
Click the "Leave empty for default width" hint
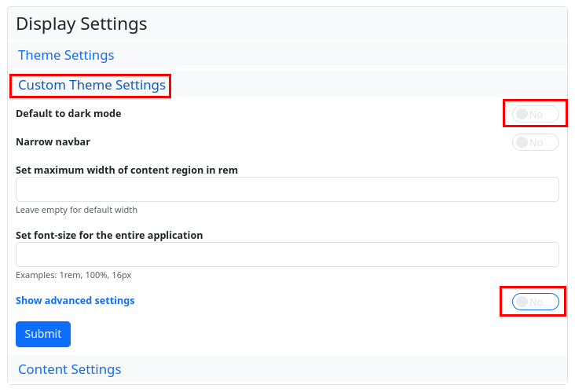76,210
